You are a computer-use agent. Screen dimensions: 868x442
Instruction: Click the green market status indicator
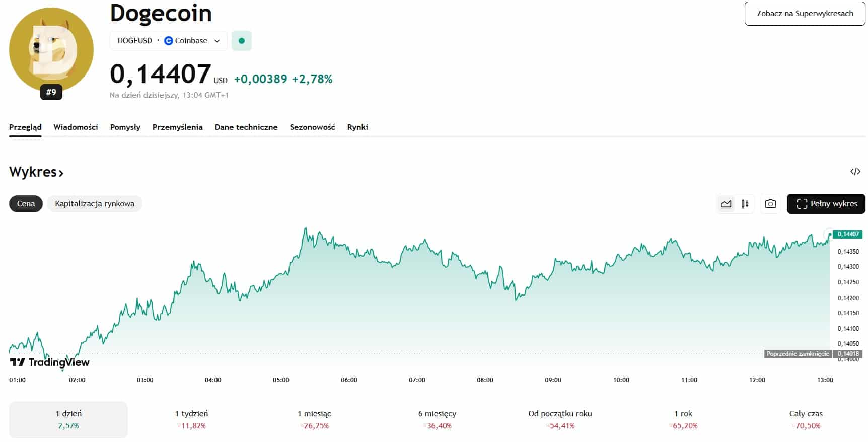pos(242,41)
